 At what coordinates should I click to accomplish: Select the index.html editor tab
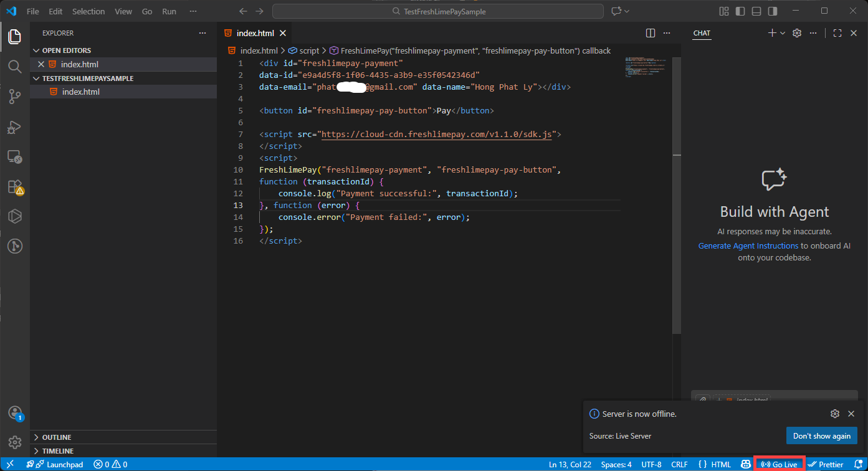coord(255,33)
